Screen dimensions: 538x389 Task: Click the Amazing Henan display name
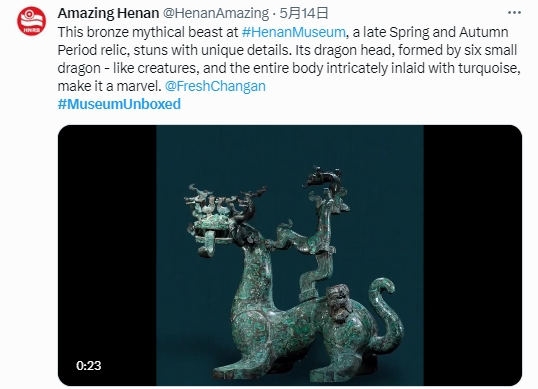pos(108,13)
